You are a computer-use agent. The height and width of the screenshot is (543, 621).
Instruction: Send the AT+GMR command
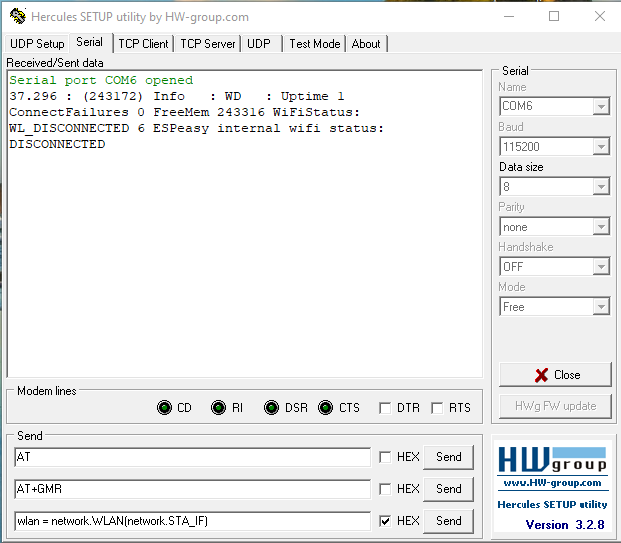[448, 489]
